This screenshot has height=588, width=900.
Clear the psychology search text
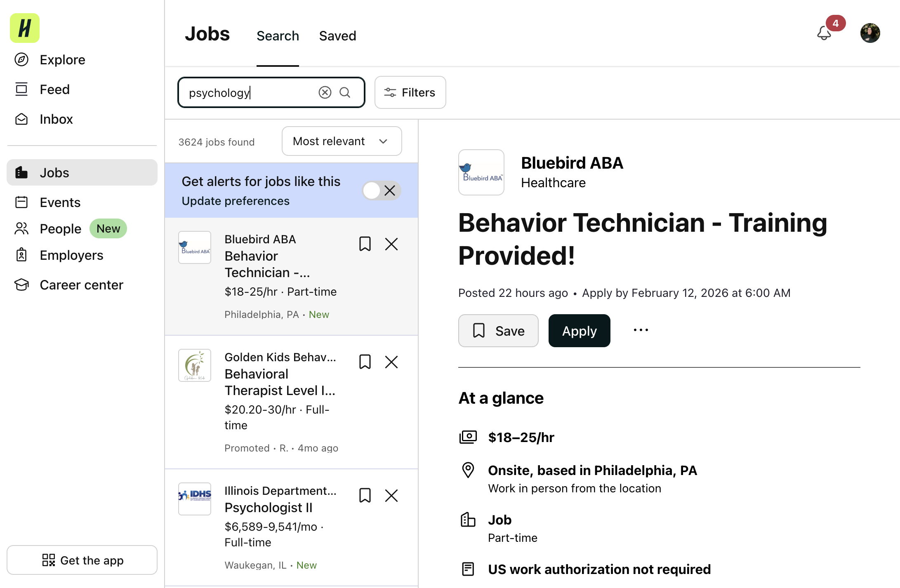click(x=325, y=92)
